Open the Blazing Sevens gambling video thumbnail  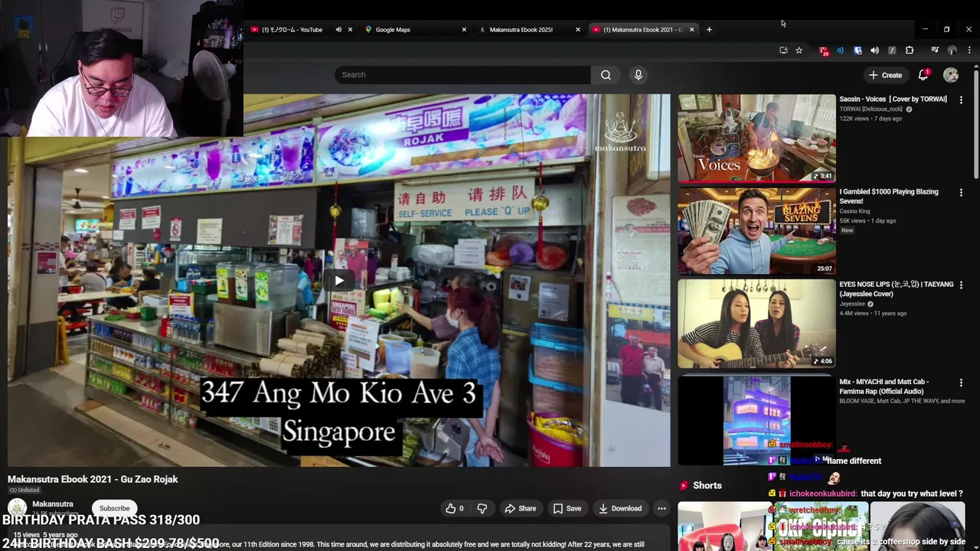(x=756, y=231)
